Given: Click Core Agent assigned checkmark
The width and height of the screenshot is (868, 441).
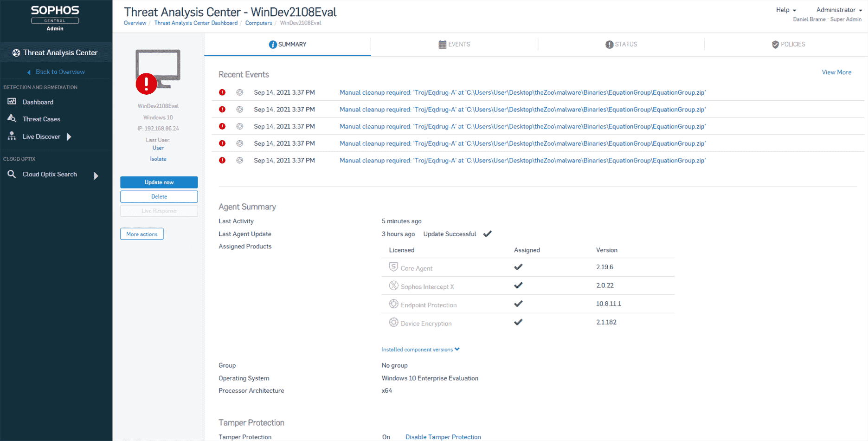Looking at the screenshot, I should click(518, 267).
